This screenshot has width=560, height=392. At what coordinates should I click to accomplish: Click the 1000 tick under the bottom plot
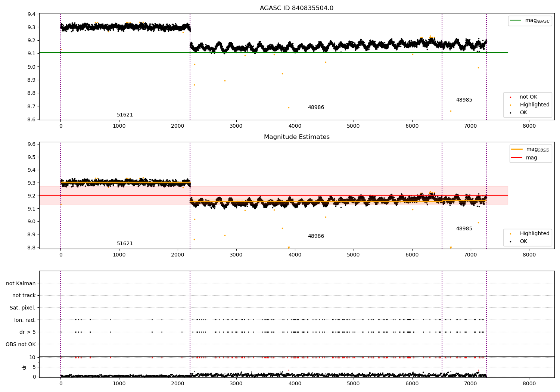pos(119,383)
